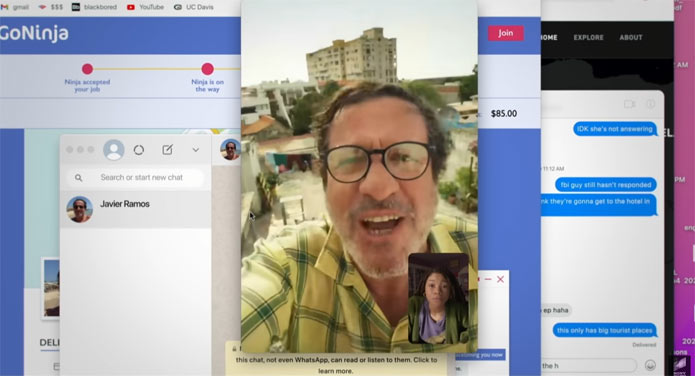
Task: Open the Messages conversation info icon
Action: point(650,104)
